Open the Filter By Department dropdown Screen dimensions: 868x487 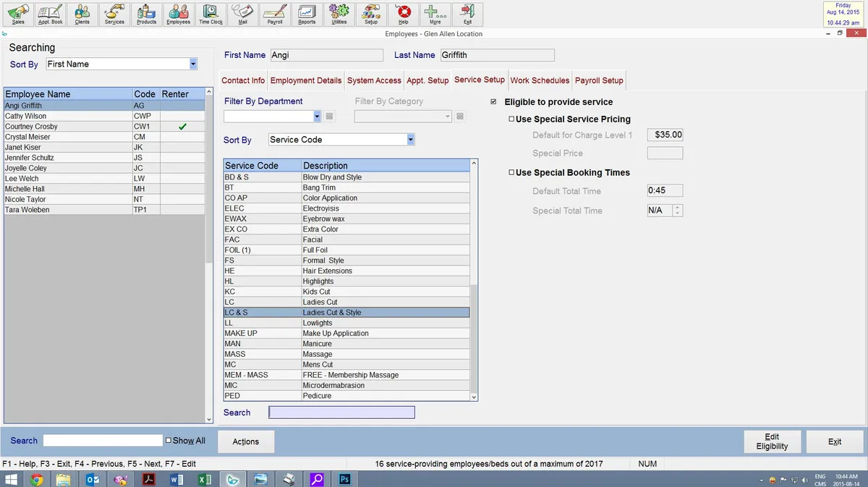coord(317,117)
